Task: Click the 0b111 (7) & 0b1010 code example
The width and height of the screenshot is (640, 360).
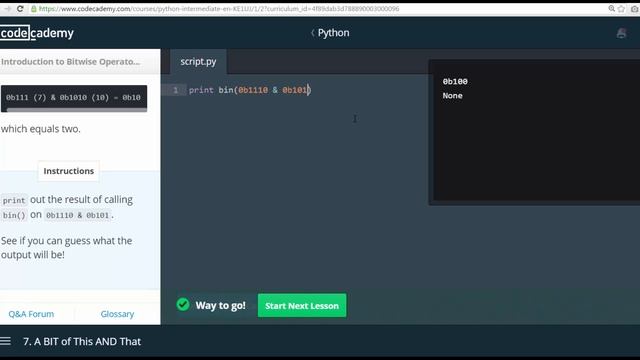Action: point(73,98)
